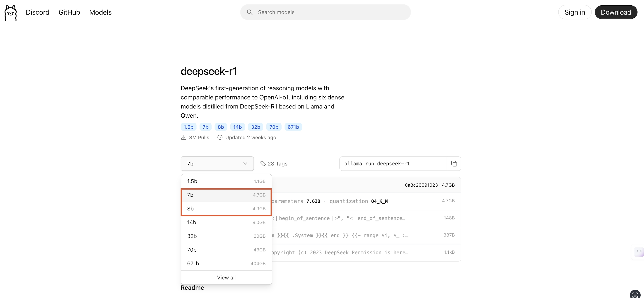Focus the Search models field
The width and height of the screenshot is (644, 298).
330,12
